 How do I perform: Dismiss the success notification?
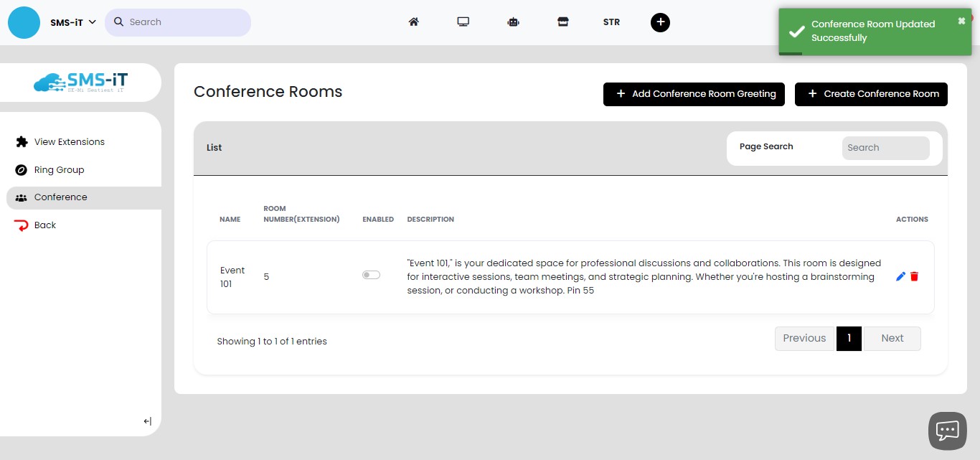961,20
